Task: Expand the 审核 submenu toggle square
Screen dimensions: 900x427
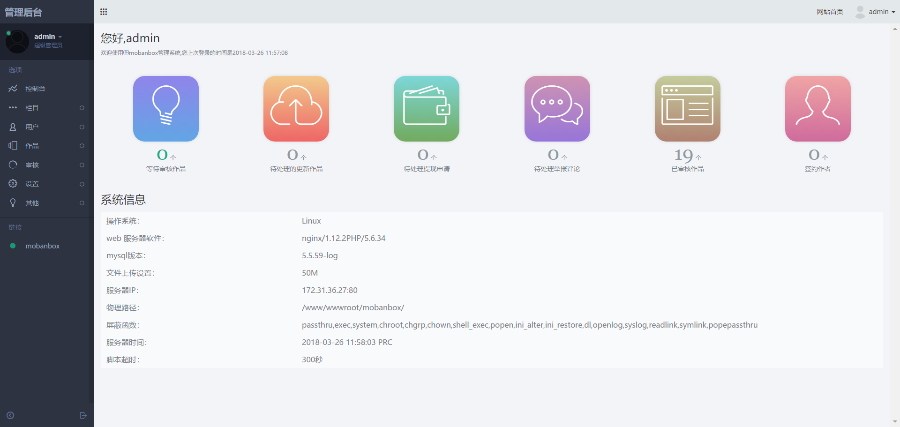Action: 82,165
